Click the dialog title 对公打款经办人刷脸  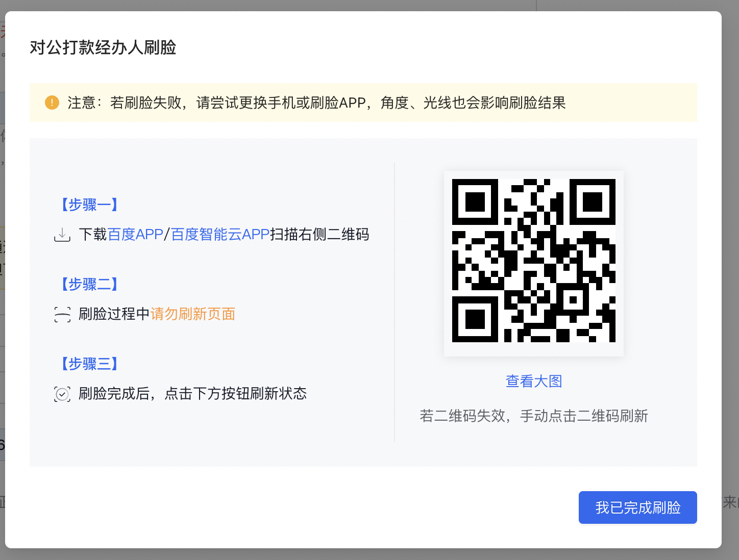[x=103, y=47]
